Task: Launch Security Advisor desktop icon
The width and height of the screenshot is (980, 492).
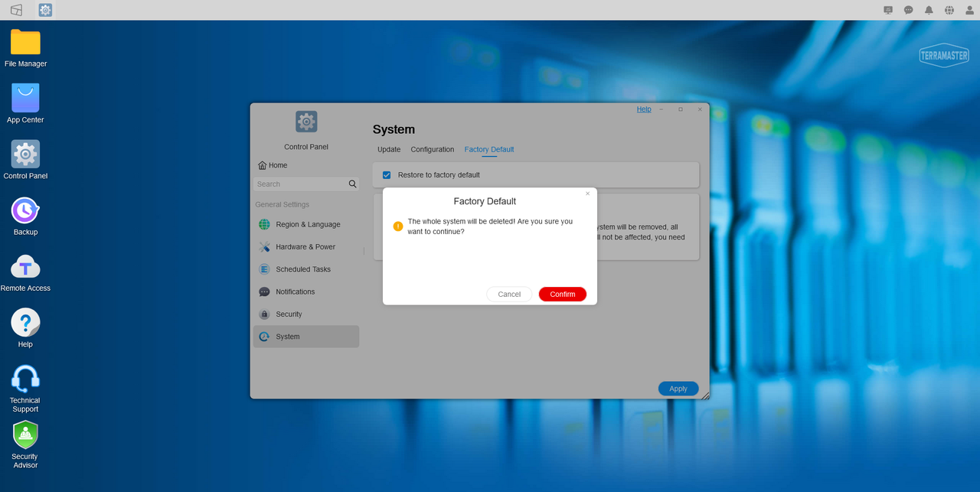Action: point(25,435)
